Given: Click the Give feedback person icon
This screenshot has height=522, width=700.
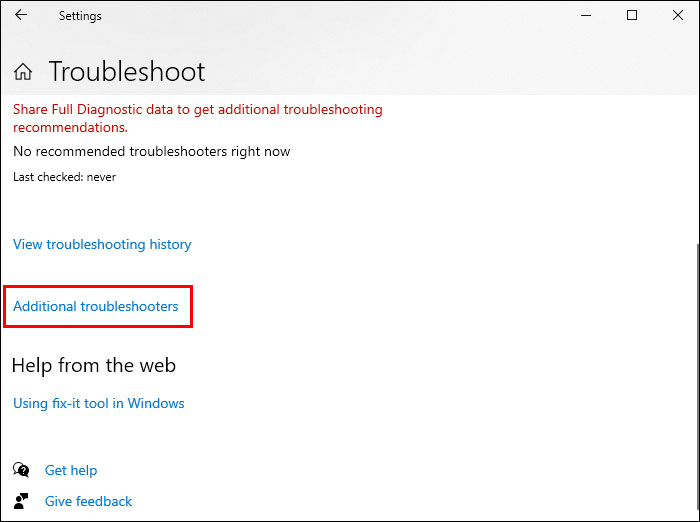Looking at the screenshot, I should coord(21,501).
